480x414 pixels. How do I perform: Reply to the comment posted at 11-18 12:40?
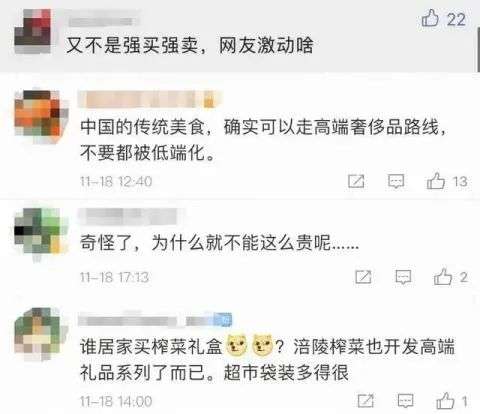[x=396, y=181]
